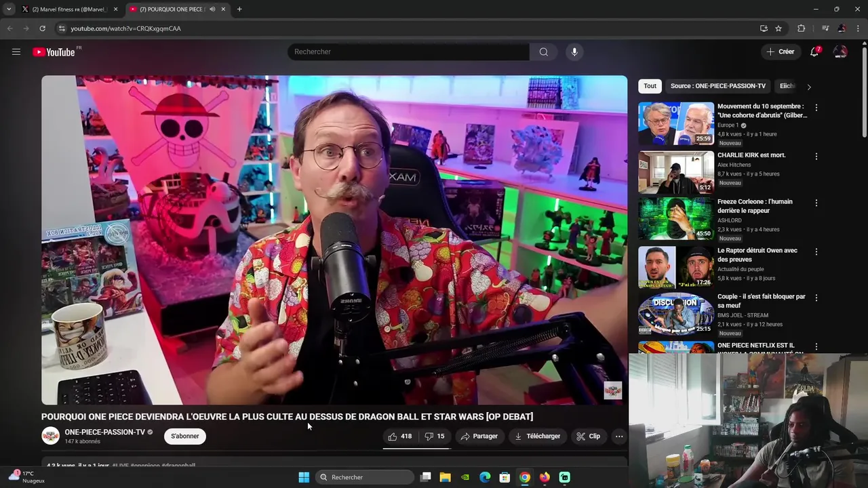Open options for Le Raptor détruit Owen video
Image resolution: width=868 pixels, height=488 pixels.
[816, 251]
